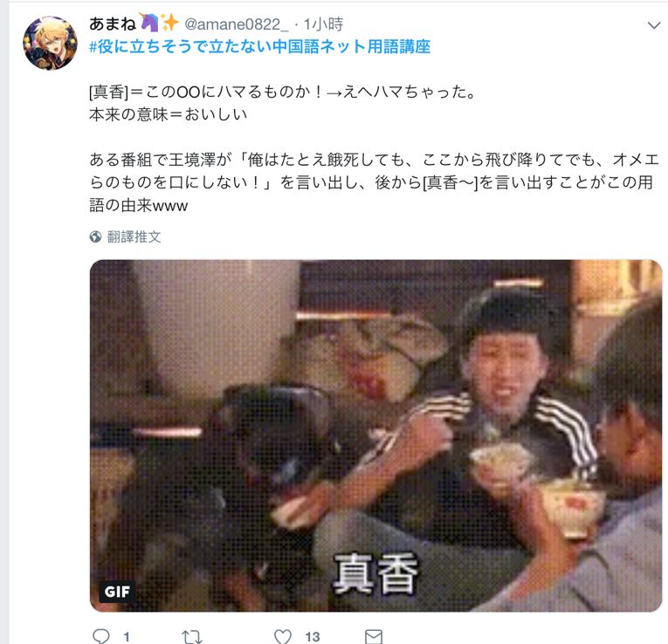This screenshot has width=668, height=644.
Task: Click the @amane0822_ username handle
Action: [x=236, y=24]
